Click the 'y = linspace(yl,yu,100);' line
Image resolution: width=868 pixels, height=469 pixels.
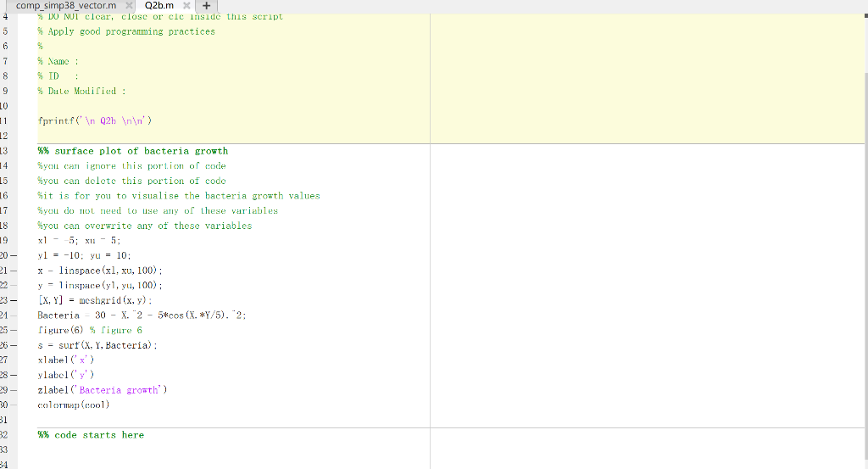point(100,286)
